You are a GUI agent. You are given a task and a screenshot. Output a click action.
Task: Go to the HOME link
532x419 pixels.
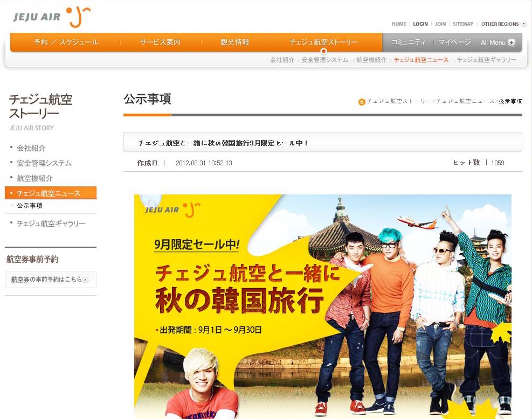[x=399, y=24]
